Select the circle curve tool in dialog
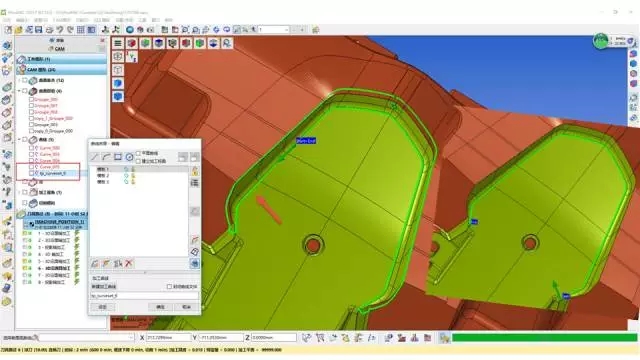Screen dimensions: 640x360 pos(129,157)
